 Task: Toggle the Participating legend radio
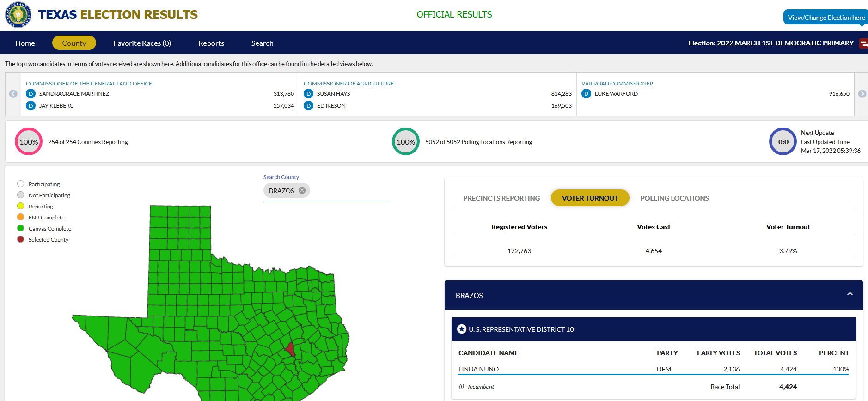click(20, 184)
